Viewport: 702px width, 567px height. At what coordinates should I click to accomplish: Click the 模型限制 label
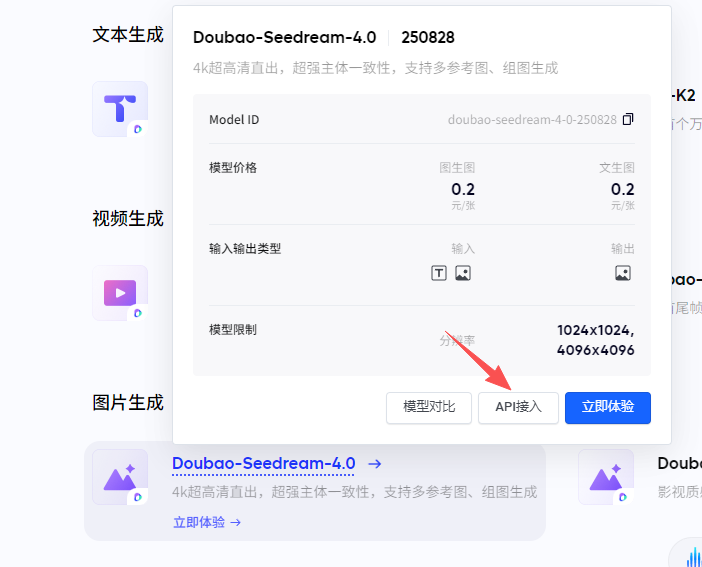[x=233, y=330]
